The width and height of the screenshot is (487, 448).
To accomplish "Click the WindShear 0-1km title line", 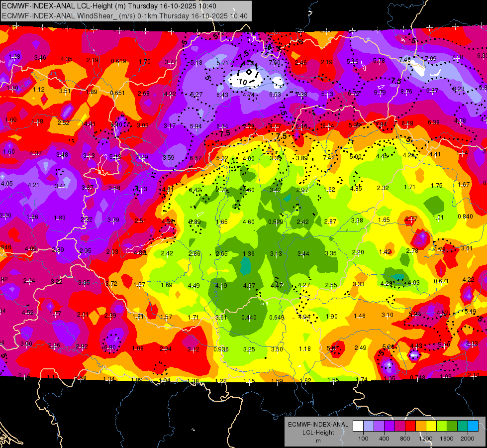I will coord(125,16).
